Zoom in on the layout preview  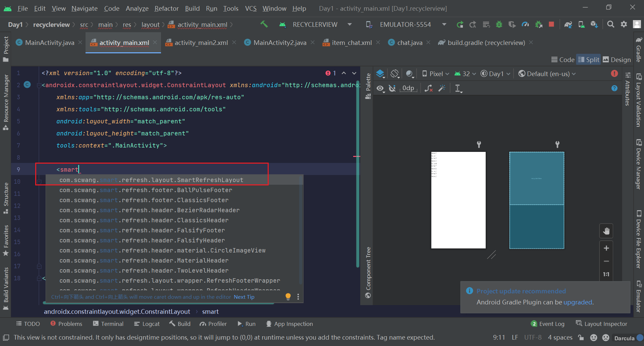(606, 248)
